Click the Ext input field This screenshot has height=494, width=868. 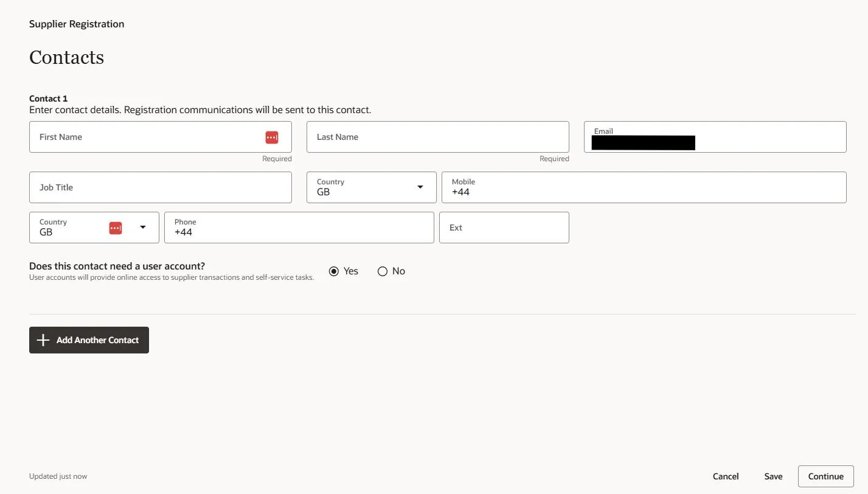[x=504, y=228]
